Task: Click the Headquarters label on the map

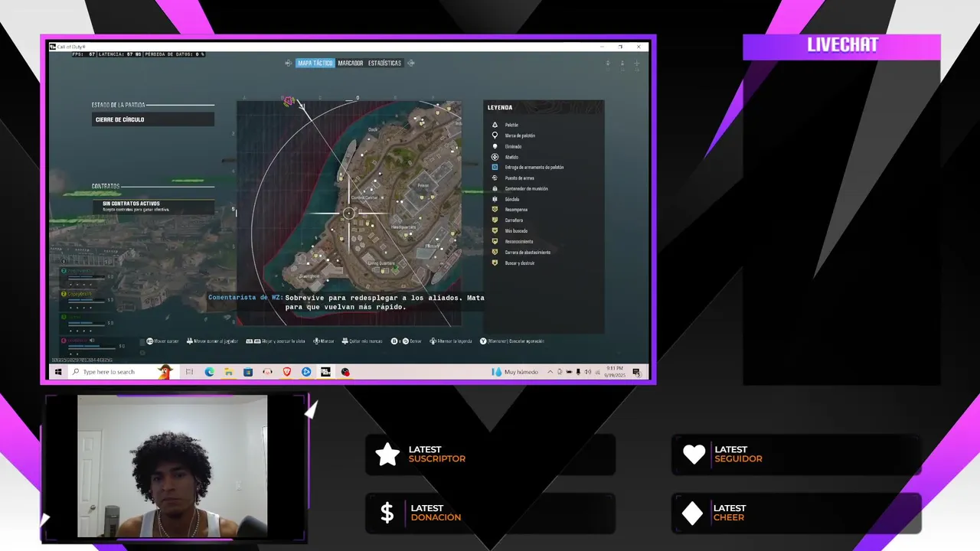Action: click(403, 227)
